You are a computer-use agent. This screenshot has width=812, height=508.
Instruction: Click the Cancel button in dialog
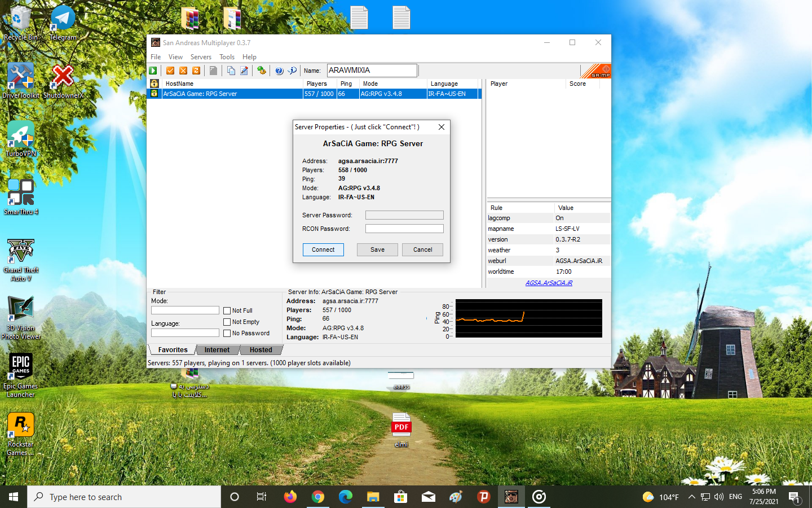422,249
